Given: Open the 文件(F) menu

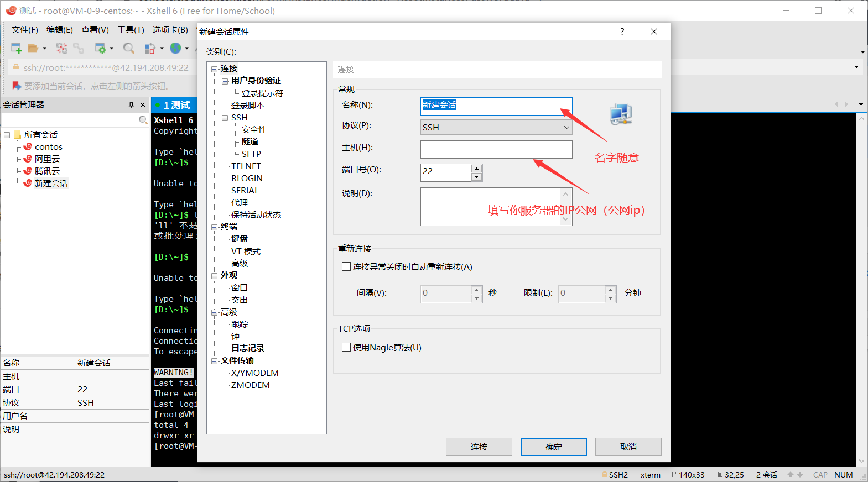Looking at the screenshot, I should pos(25,30).
